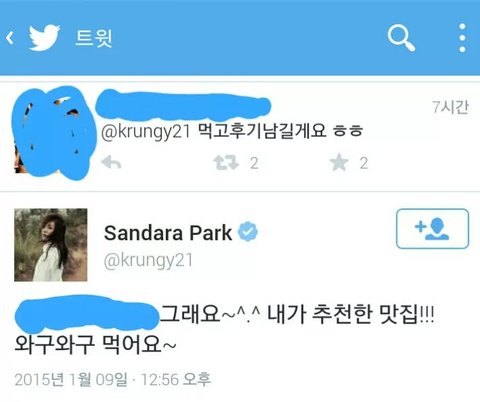Image resolution: width=480 pixels, height=402 pixels.
Task: Tap the back arrow in header
Action: pos(10,38)
